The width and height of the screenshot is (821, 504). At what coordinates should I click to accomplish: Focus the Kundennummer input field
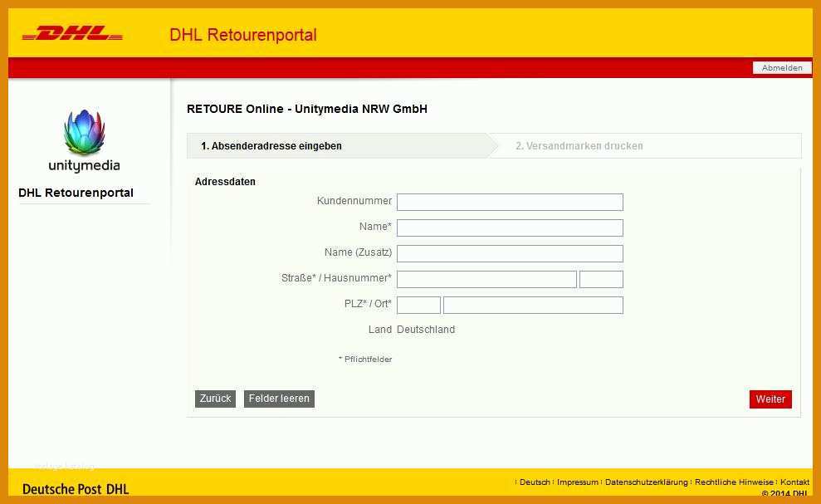point(510,202)
